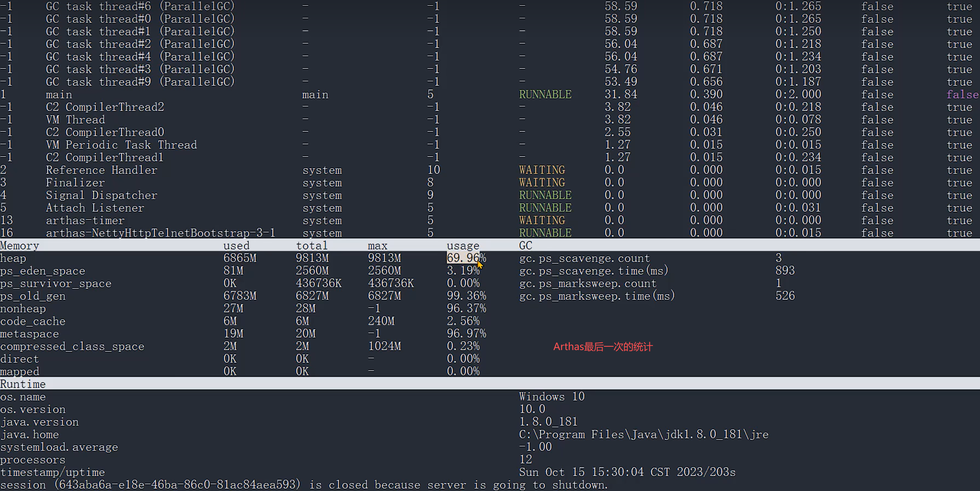Screen dimensions: 980x491
Task: Click the session closed message line
Action: (304, 485)
